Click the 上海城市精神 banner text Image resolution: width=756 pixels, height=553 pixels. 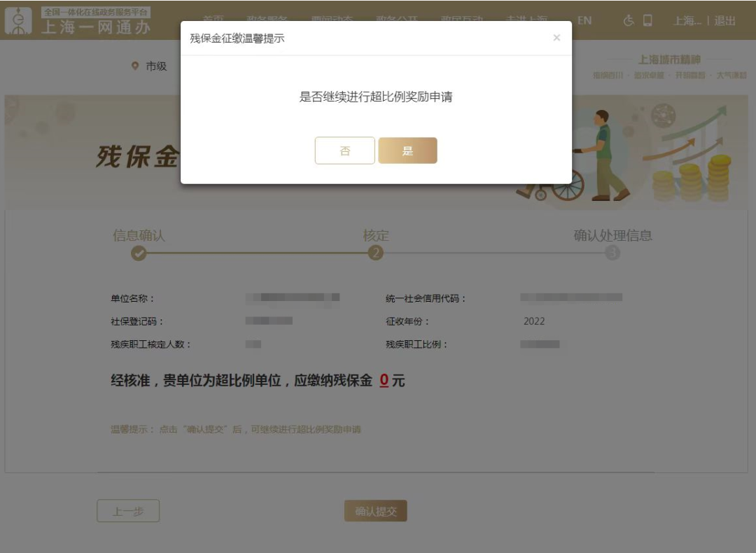(669, 59)
